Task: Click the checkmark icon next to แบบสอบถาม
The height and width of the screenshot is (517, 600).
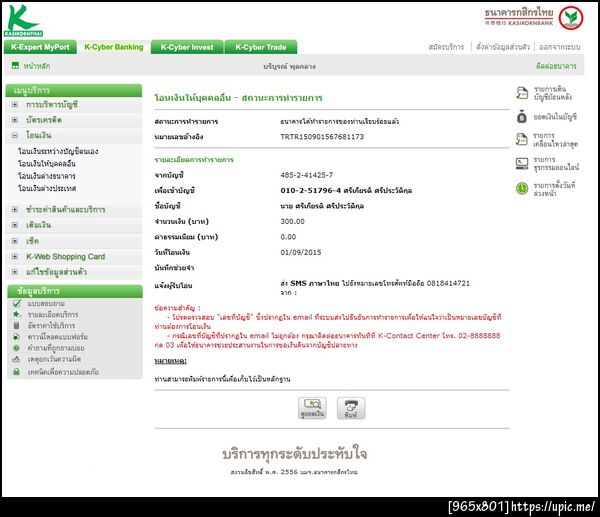Action: point(16,303)
